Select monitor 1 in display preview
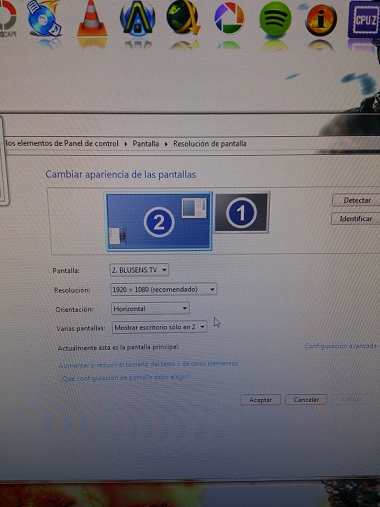This screenshot has width=380, height=507. pyautogui.click(x=241, y=212)
